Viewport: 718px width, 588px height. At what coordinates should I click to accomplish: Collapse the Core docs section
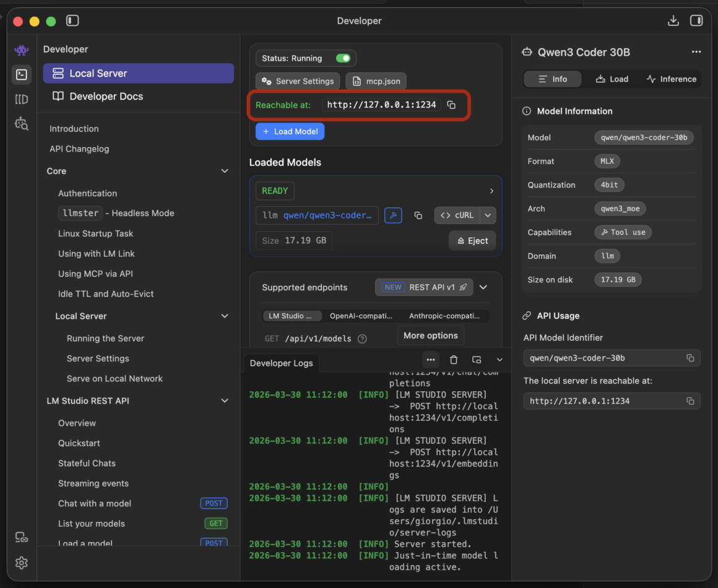225,171
